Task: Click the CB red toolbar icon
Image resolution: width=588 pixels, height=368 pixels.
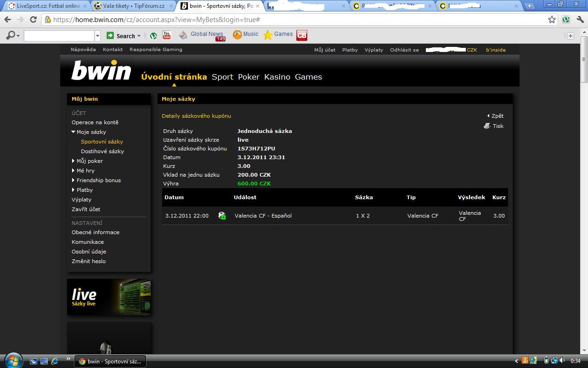Action: point(302,35)
